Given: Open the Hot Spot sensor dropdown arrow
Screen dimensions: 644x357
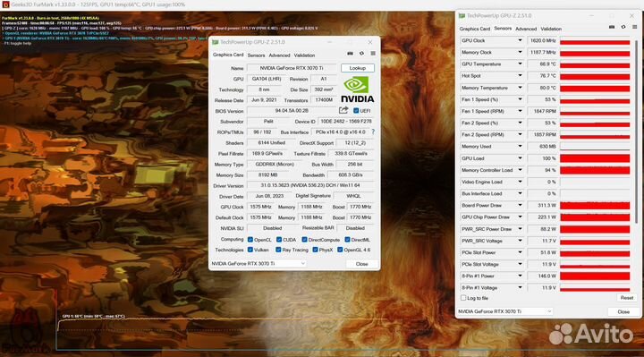Looking at the screenshot, I should 520,75.
